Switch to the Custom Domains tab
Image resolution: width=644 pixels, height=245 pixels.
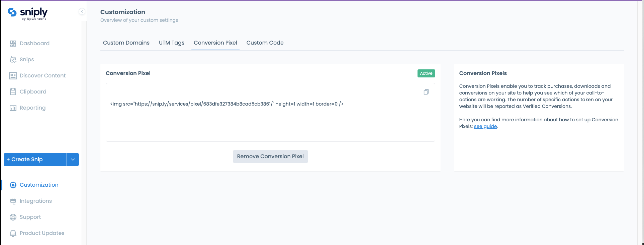click(126, 43)
